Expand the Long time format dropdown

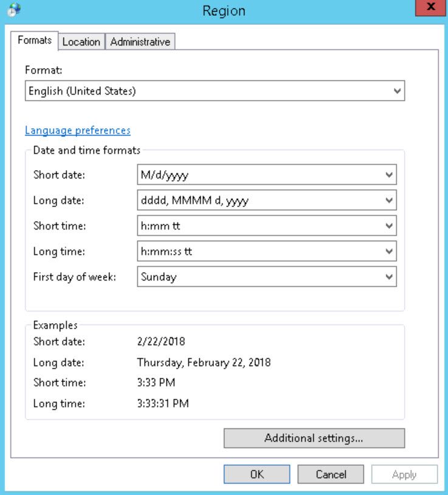[x=267, y=251]
